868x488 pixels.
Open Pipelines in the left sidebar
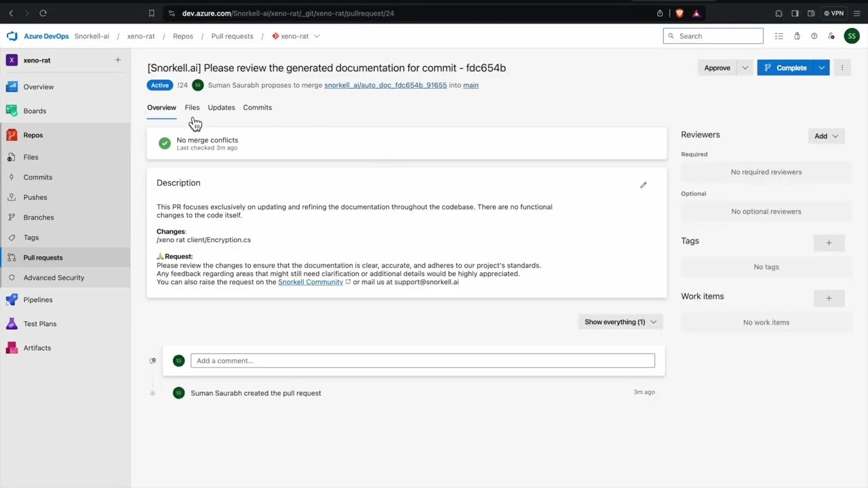65,300
